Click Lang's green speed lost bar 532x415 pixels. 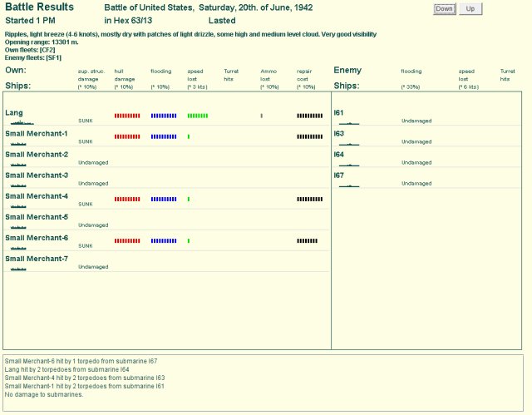[198, 116]
